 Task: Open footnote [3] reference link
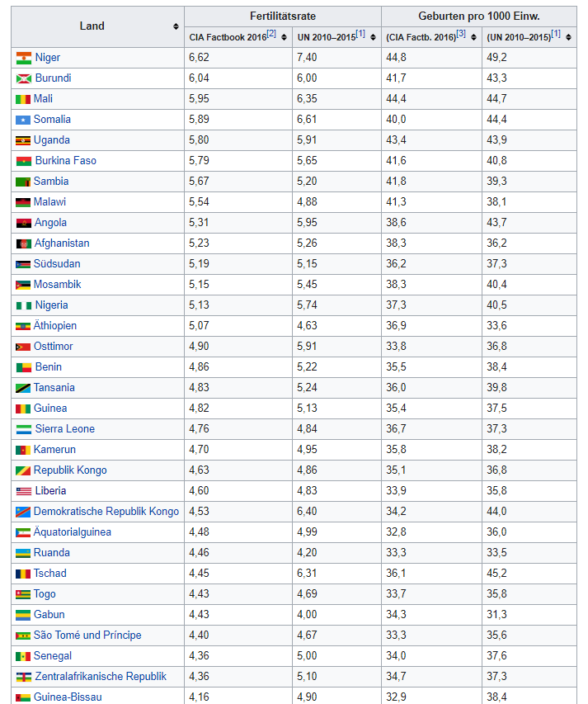(x=461, y=34)
